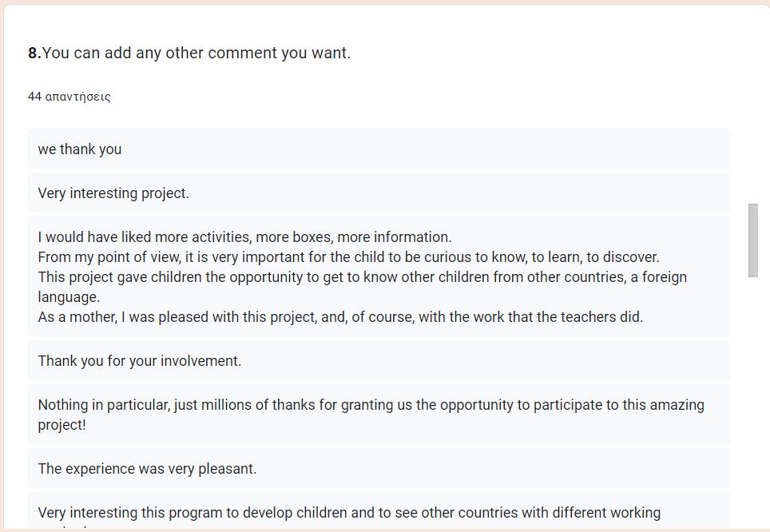Click the word "amazing" in the thanks response
770x532 pixels.
[x=677, y=405]
